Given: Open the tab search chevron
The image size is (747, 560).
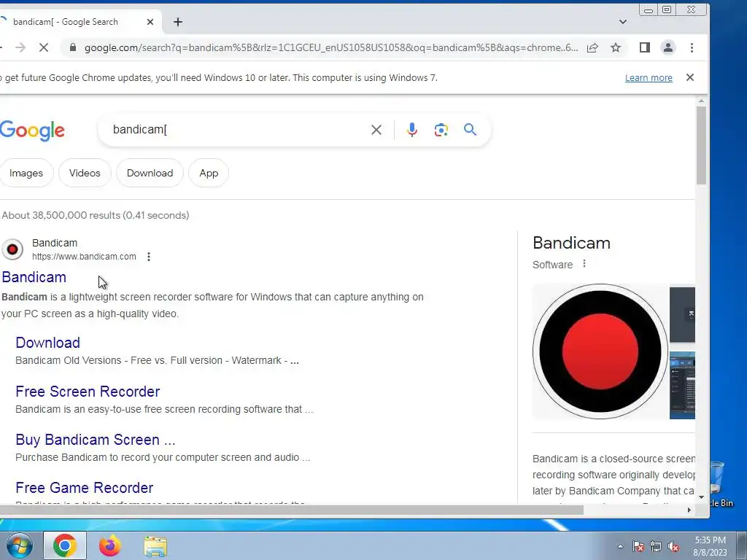Looking at the screenshot, I should [623, 22].
